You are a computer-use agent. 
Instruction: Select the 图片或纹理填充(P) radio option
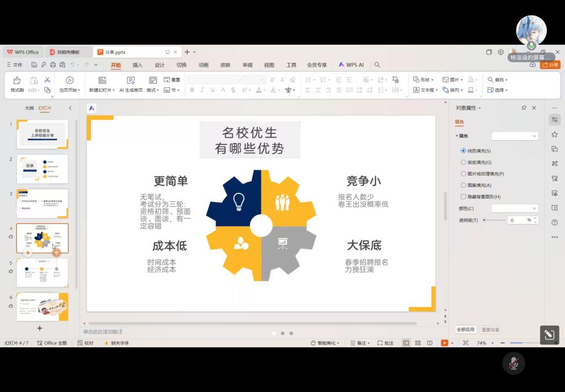463,174
